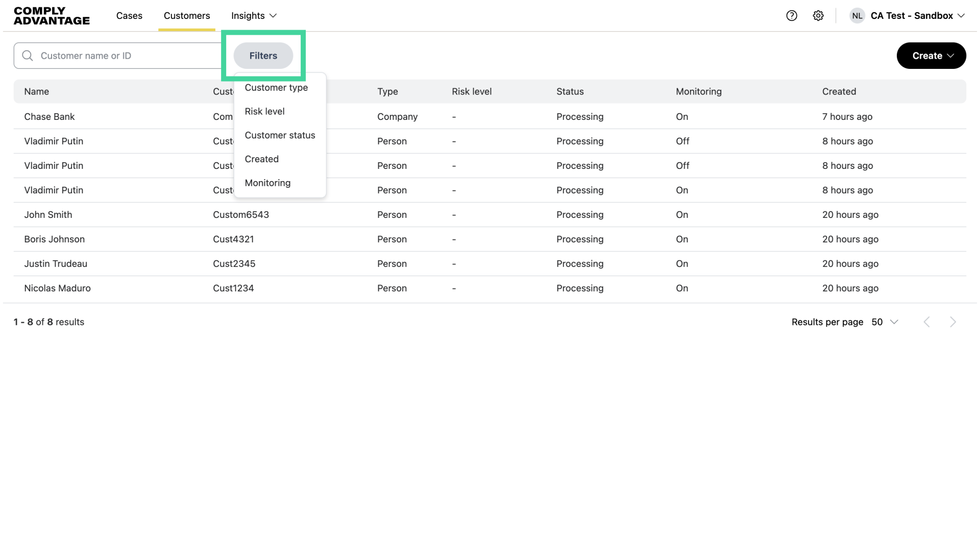This screenshot has width=980, height=551.
Task: Go to next results page arrow
Action: (x=952, y=322)
